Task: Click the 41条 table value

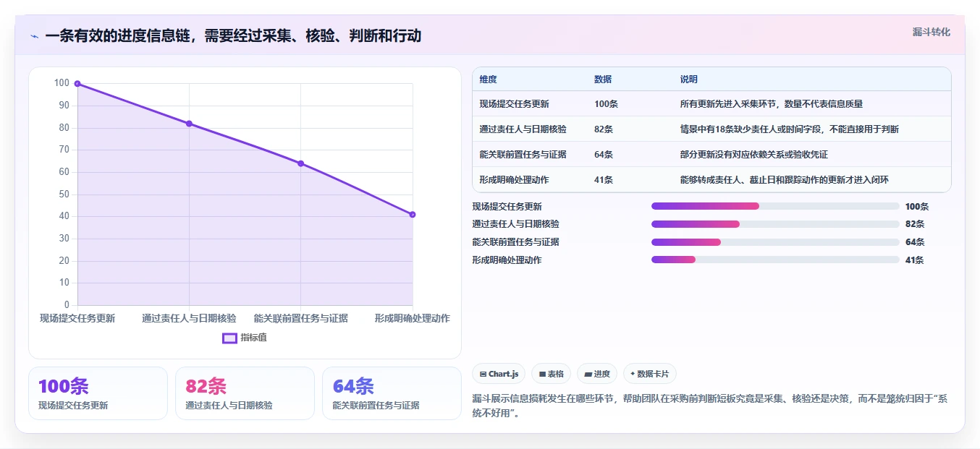Action: click(604, 180)
